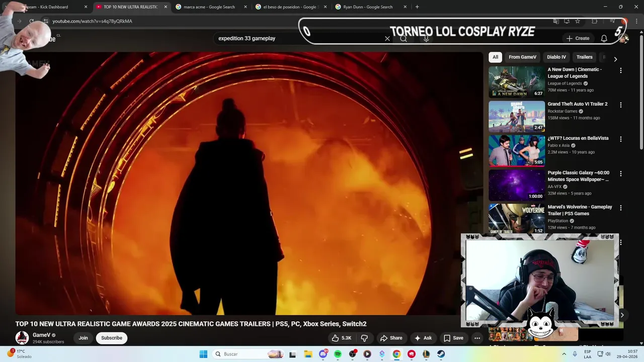Start voice search with microphone icon
Image resolution: width=644 pixels, height=362 pixels.
[426, 38]
